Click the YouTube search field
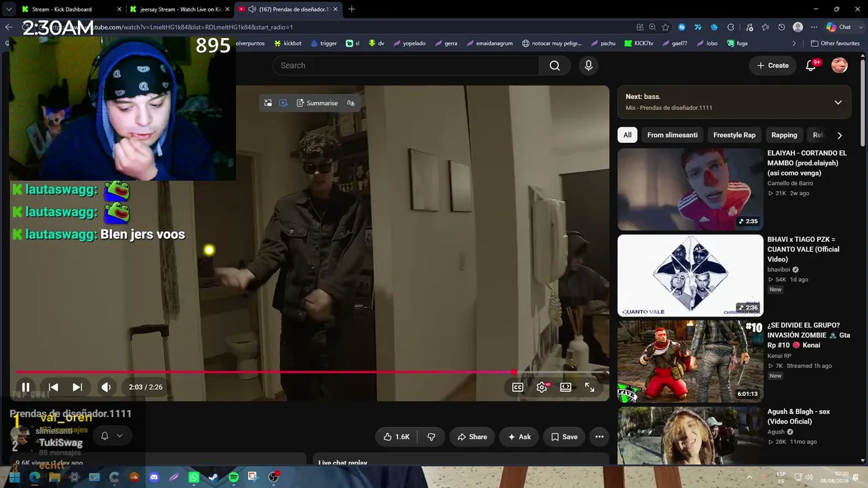868x488 pixels. pos(406,65)
